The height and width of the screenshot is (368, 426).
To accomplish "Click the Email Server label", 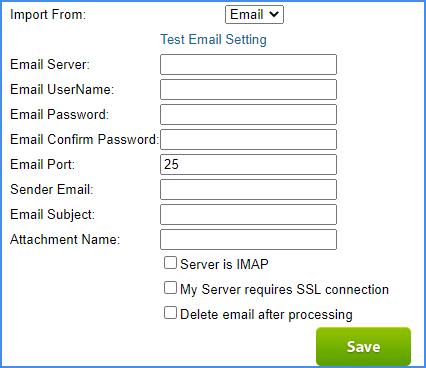I will (50, 64).
